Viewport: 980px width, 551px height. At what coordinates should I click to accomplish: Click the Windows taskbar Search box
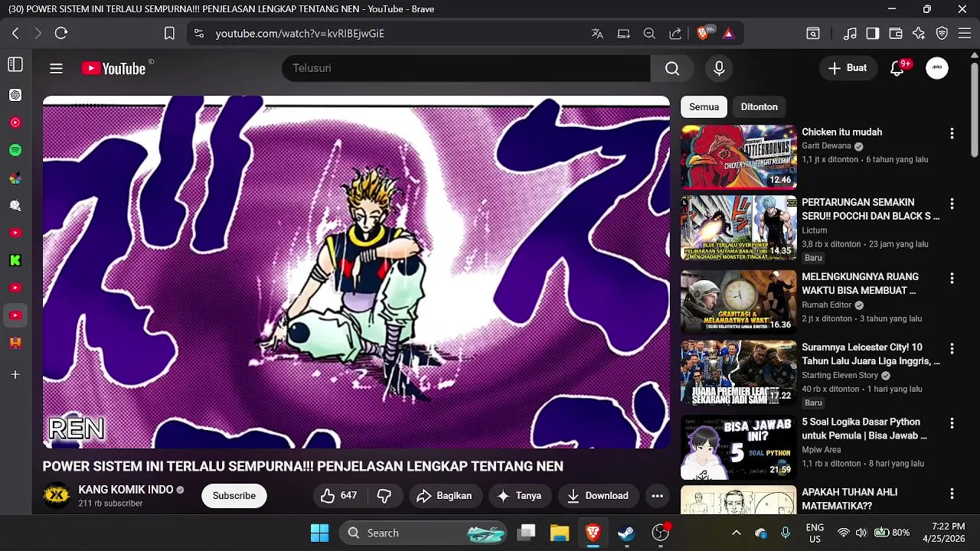424,533
